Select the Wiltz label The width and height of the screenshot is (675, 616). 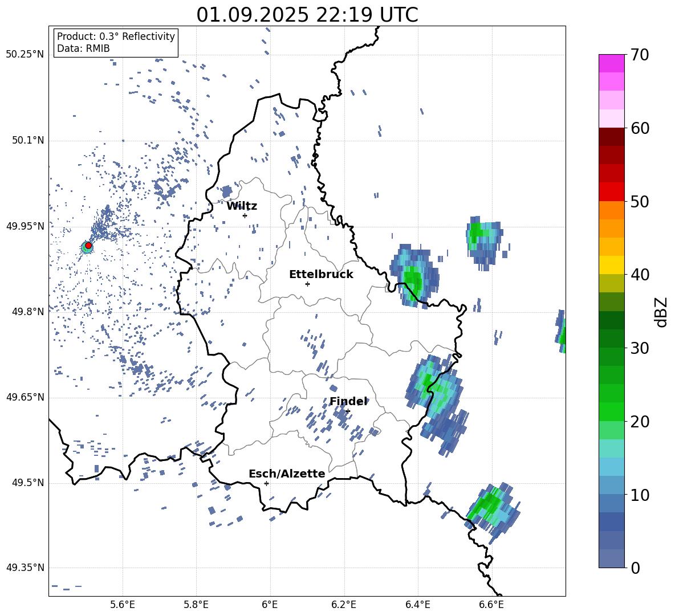[242, 206]
